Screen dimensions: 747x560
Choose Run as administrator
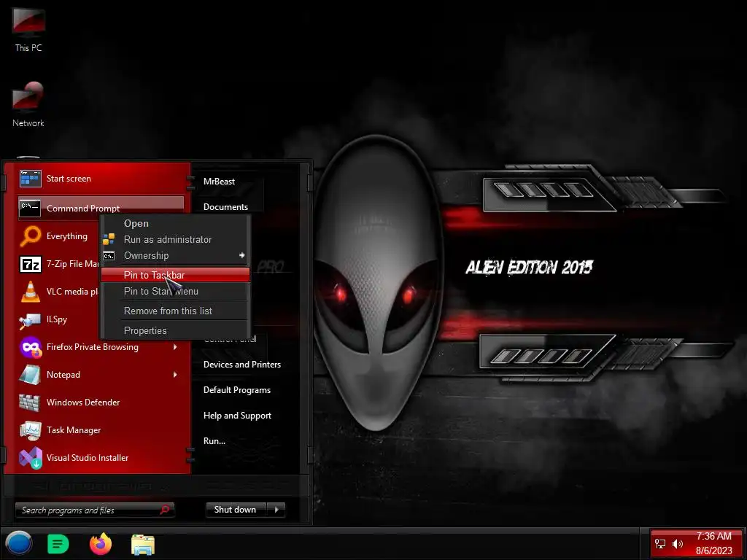point(175,239)
